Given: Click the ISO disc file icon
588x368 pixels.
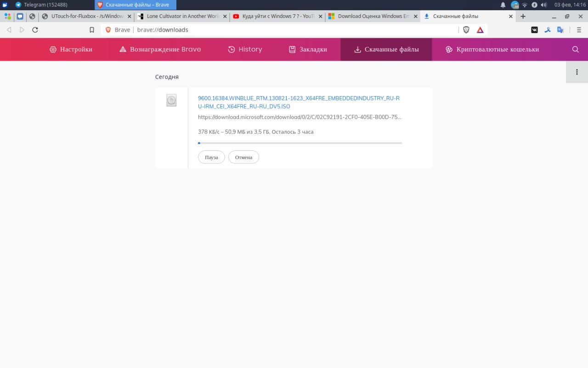Looking at the screenshot, I should (171, 100).
